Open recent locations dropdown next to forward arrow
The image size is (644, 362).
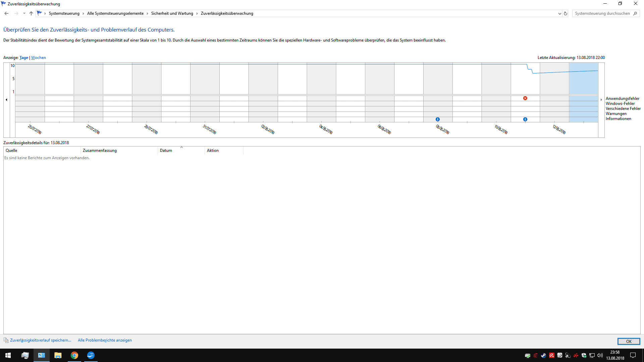tap(24, 13)
